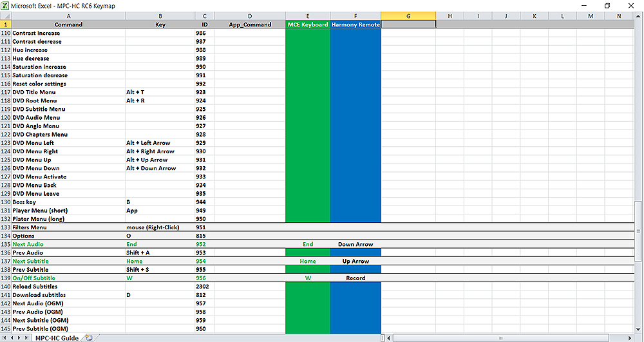Select the ID cell 986
This screenshot has width=644, height=342.
coord(205,33)
